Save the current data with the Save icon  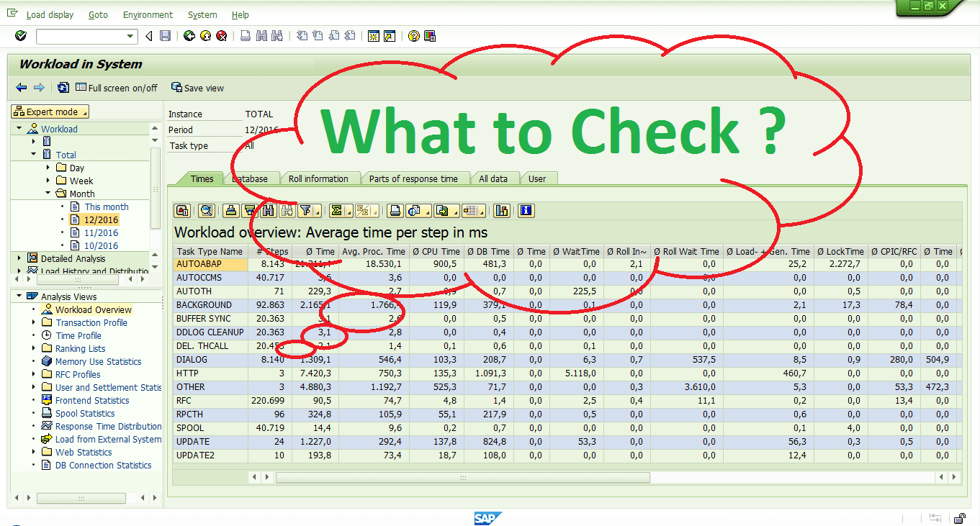tap(165, 36)
